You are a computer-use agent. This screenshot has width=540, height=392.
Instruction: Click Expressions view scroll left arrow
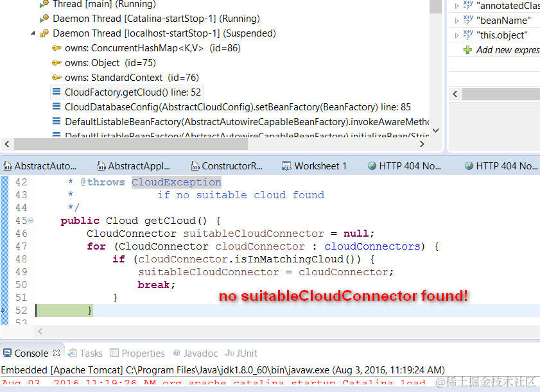455,94
